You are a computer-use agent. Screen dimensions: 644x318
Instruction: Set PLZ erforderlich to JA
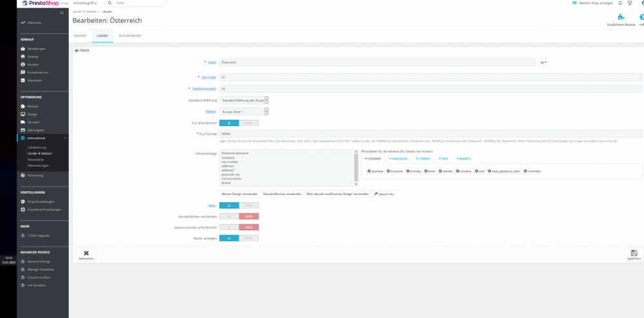click(229, 123)
